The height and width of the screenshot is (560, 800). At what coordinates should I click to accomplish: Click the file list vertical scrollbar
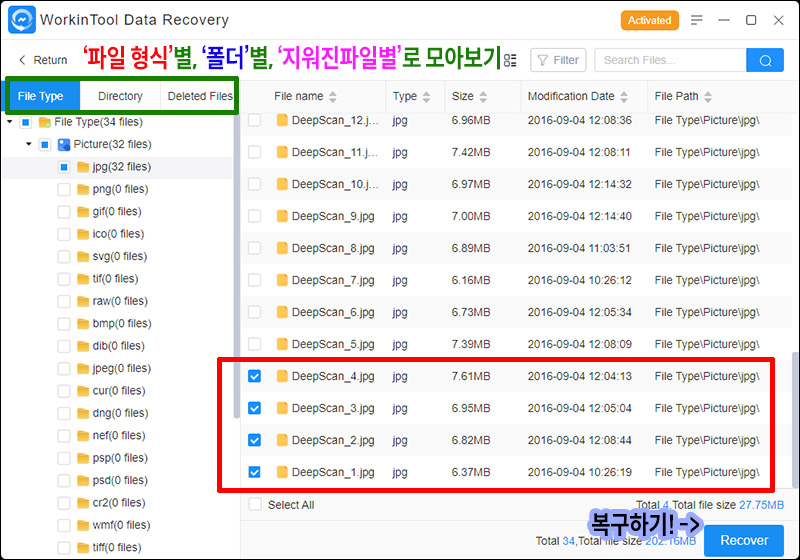pos(795,418)
